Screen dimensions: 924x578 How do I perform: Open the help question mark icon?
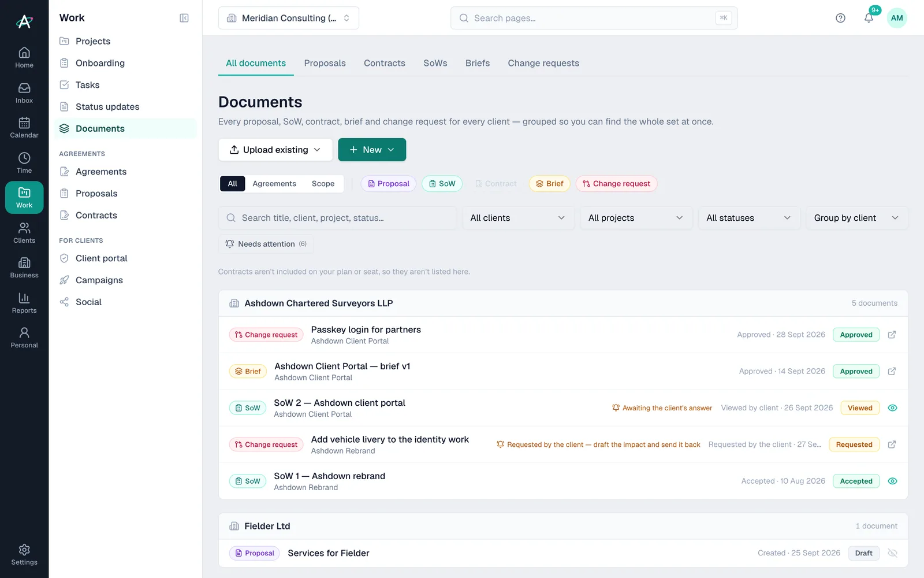840,18
